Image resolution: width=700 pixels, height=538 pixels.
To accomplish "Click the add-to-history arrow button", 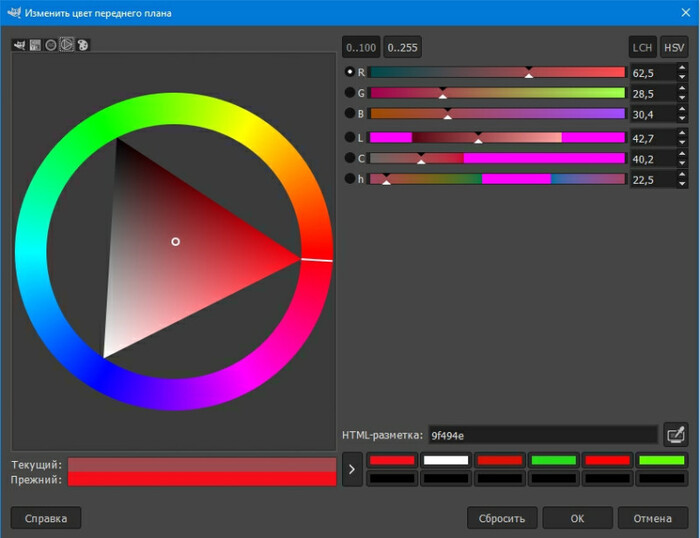I will click(352, 469).
